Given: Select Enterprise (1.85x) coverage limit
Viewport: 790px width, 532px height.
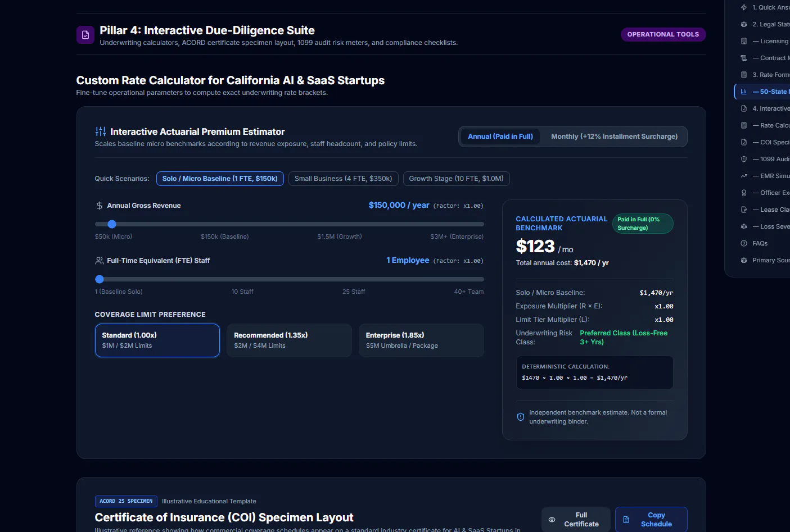Looking at the screenshot, I should click(x=421, y=340).
